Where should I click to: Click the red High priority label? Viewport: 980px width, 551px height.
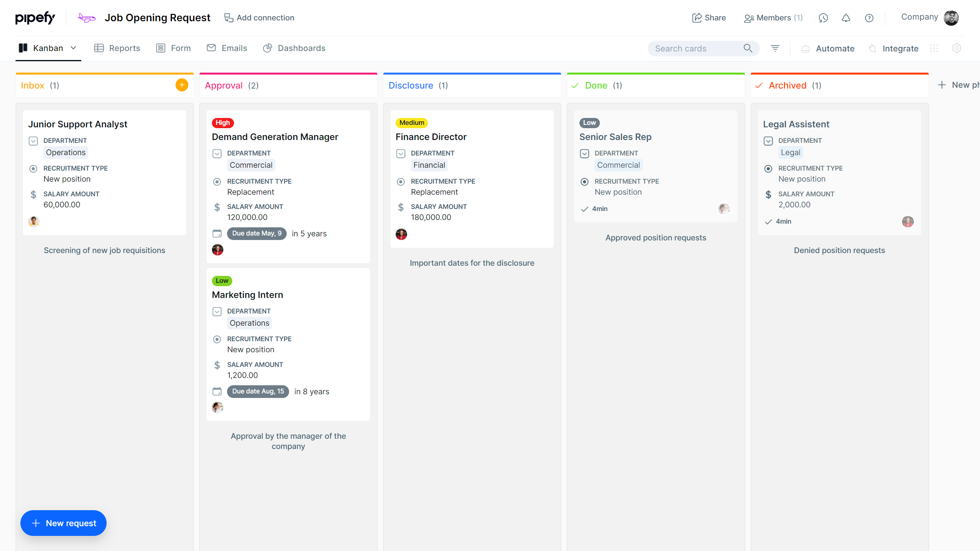coord(223,122)
